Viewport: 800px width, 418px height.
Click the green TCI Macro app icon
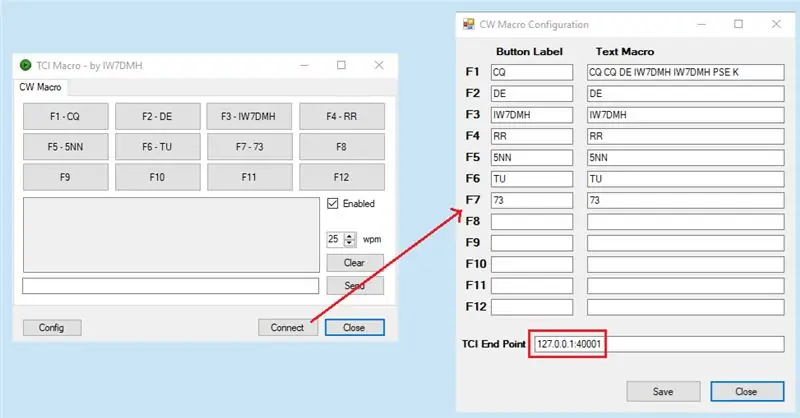pyautogui.click(x=25, y=65)
